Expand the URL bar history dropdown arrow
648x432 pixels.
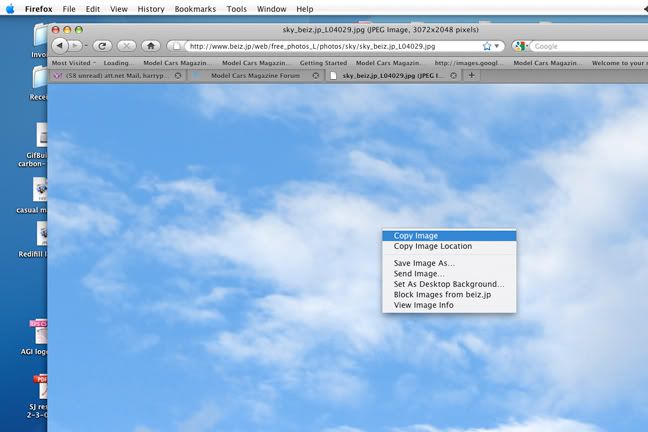pos(497,46)
